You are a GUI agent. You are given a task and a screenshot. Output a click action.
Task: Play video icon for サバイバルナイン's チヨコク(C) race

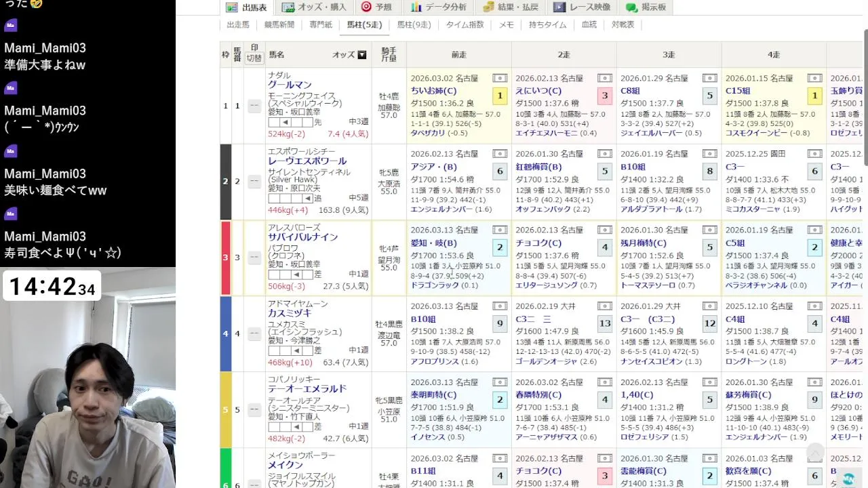(x=605, y=230)
